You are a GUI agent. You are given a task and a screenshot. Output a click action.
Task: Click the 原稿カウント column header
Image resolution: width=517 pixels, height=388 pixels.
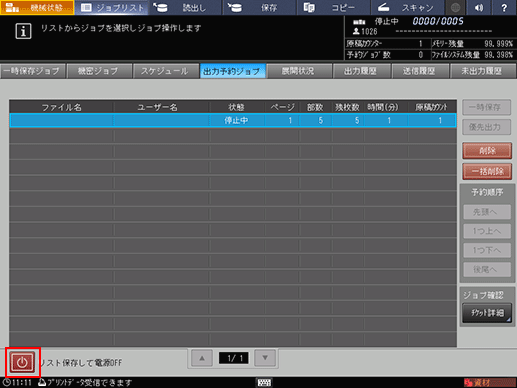point(432,107)
